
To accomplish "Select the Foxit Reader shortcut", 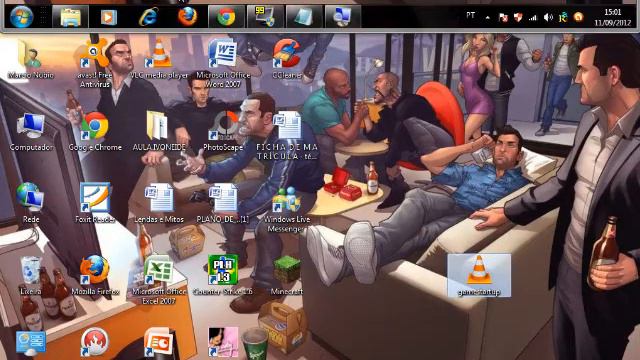I will 95,203.
